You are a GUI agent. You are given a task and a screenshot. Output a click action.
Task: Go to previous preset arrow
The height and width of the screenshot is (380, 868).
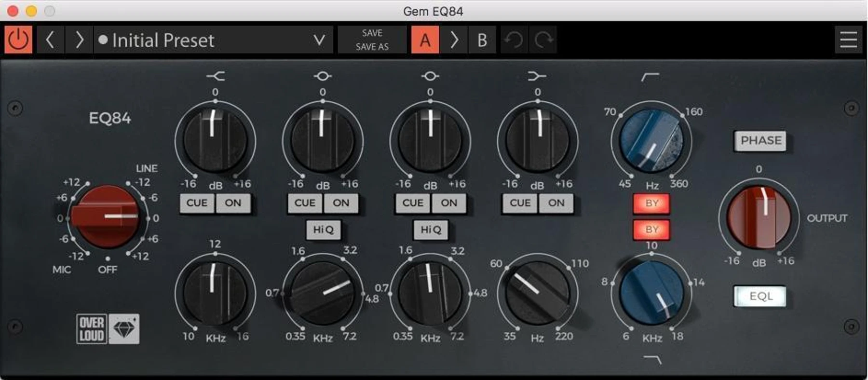[x=50, y=40]
